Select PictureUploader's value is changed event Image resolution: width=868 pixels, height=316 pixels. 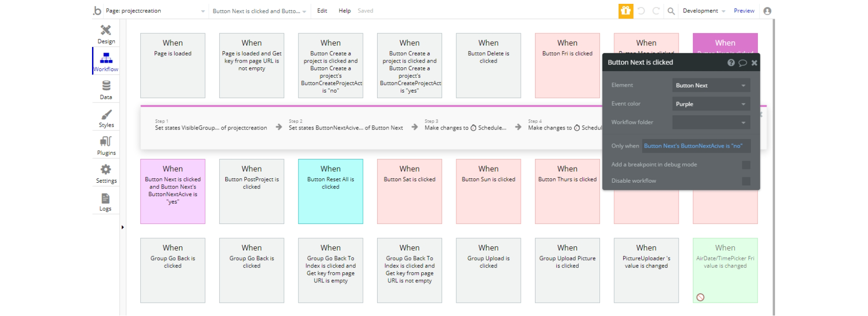(x=646, y=270)
